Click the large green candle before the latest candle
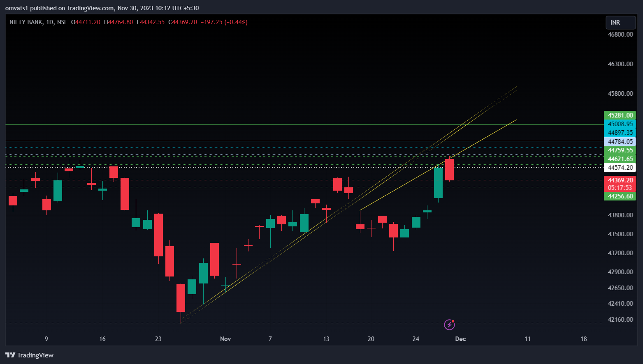 click(x=438, y=183)
